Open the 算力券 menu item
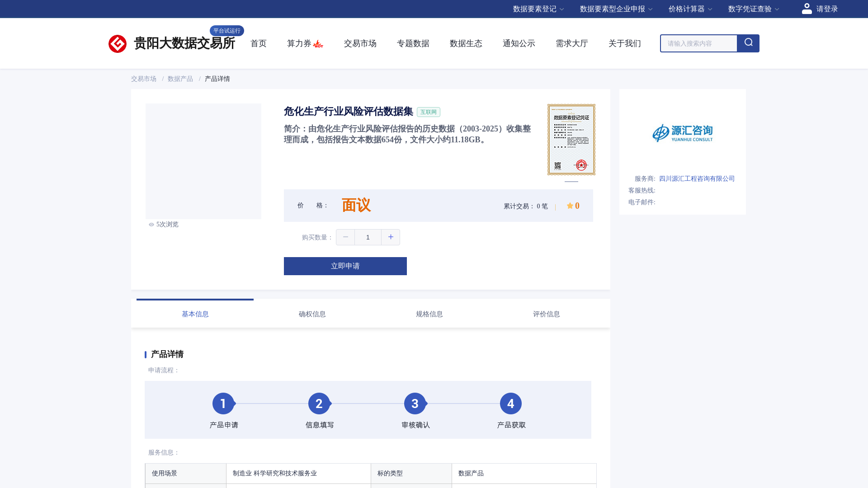The image size is (868, 488). pyautogui.click(x=299, y=43)
